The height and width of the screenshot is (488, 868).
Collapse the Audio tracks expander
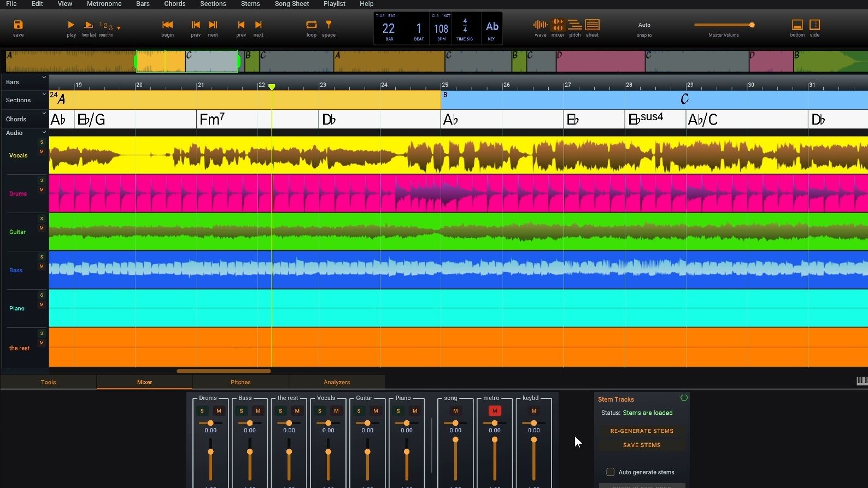pyautogui.click(x=44, y=133)
